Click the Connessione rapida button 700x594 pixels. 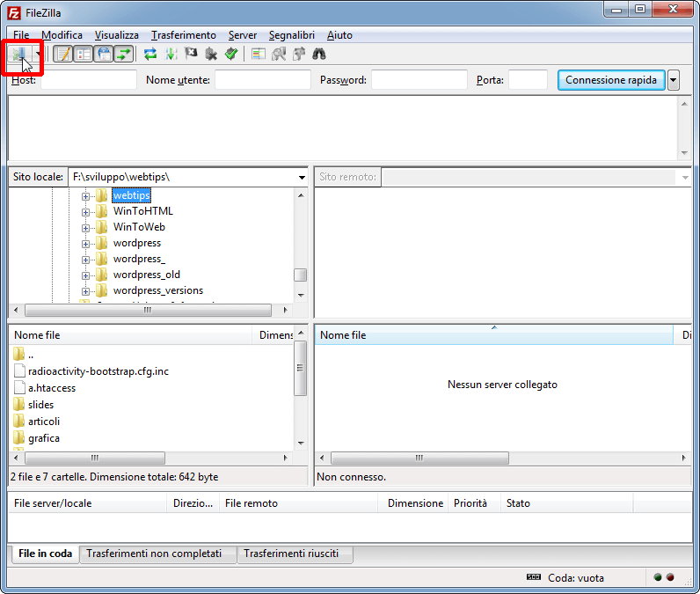pyautogui.click(x=611, y=80)
